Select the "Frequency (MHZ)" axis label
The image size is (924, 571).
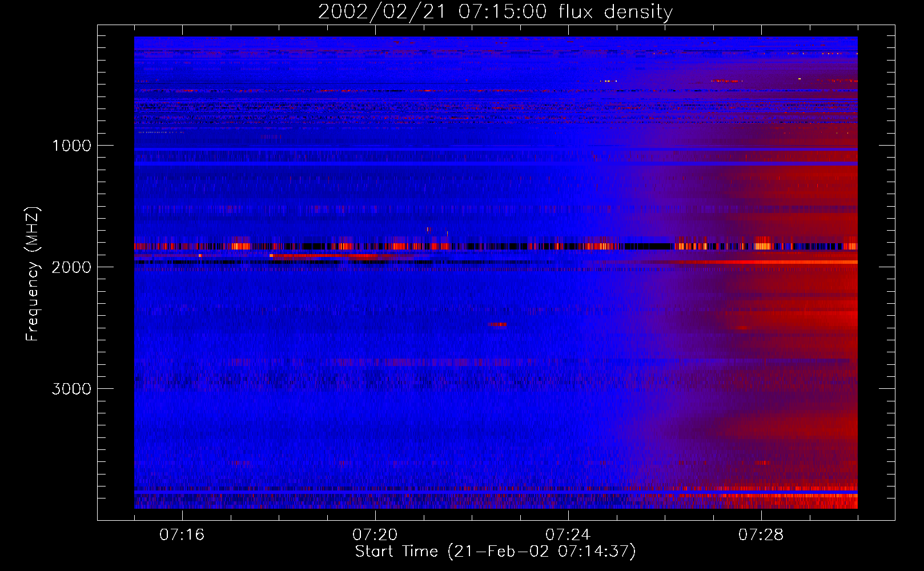coord(33,274)
